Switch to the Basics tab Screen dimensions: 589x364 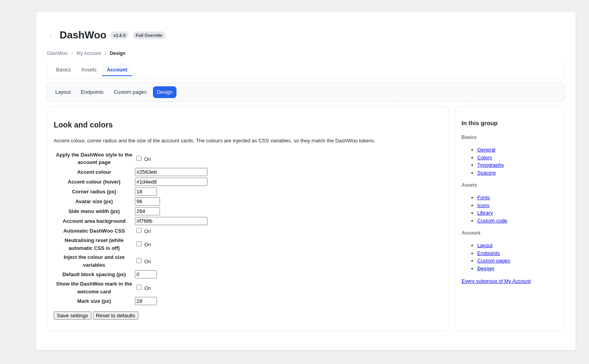tap(64, 70)
